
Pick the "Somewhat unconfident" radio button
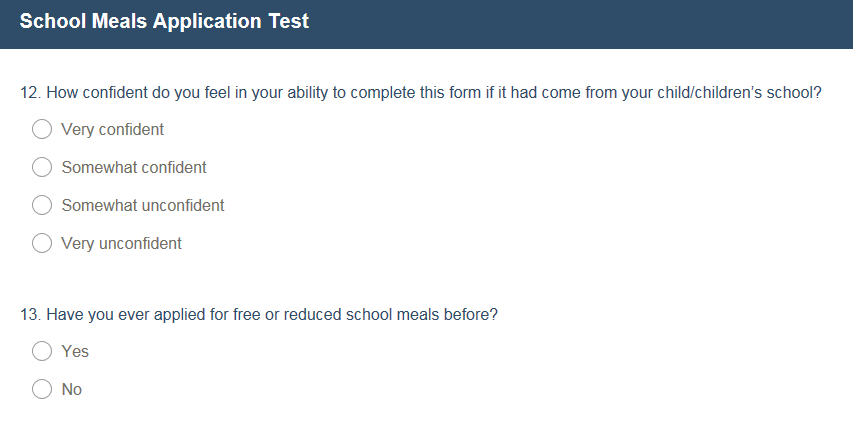[x=42, y=206]
